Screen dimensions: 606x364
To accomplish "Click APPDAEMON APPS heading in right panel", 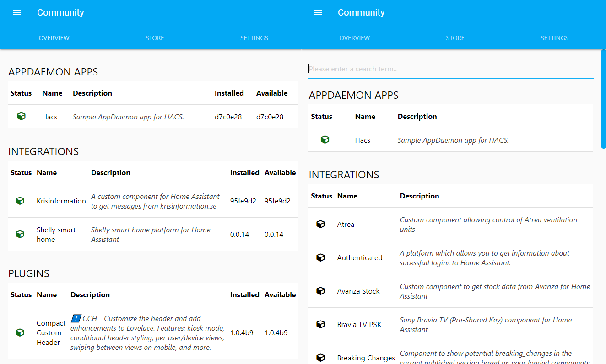I will 354,95.
